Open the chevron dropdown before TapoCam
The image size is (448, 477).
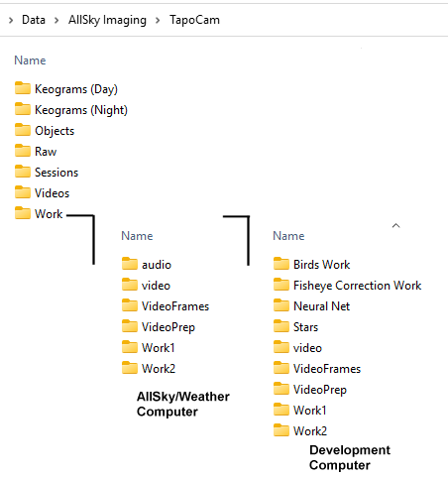[x=158, y=20]
